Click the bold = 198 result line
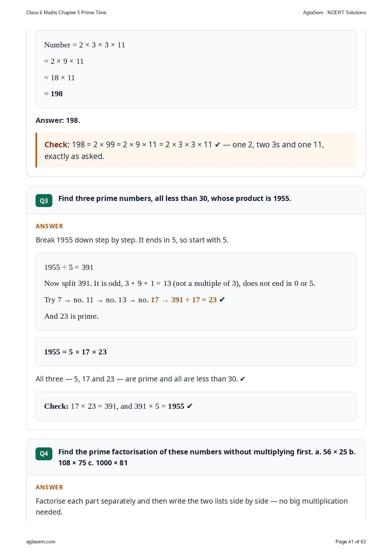Viewport: 392px width, 555px height. 54,94
